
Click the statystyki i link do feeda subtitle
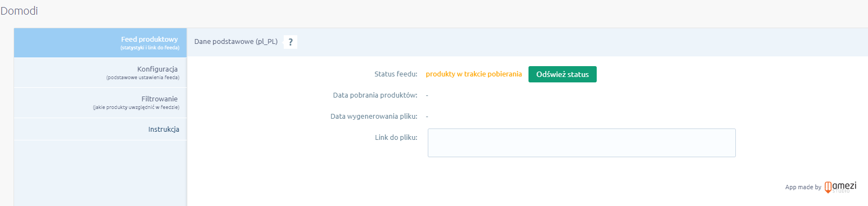point(150,48)
